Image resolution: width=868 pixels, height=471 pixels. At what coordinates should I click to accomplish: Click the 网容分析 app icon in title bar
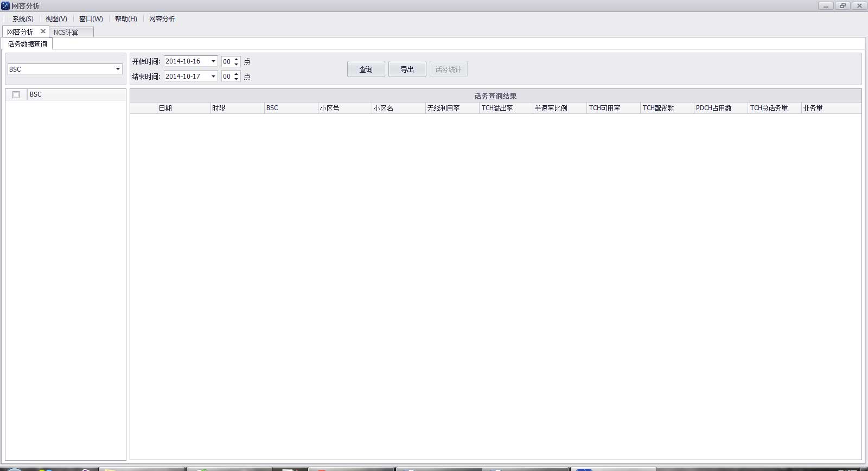[5, 6]
